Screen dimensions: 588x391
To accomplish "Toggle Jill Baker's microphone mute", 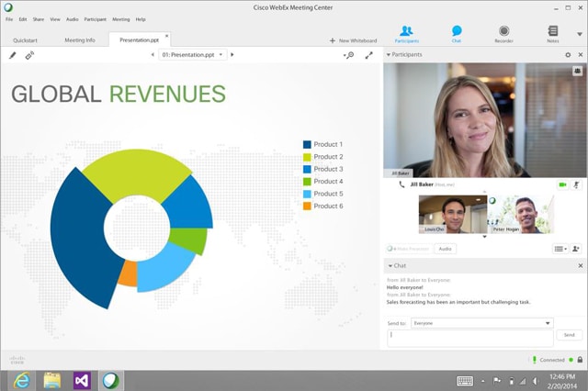I will [x=576, y=184].
